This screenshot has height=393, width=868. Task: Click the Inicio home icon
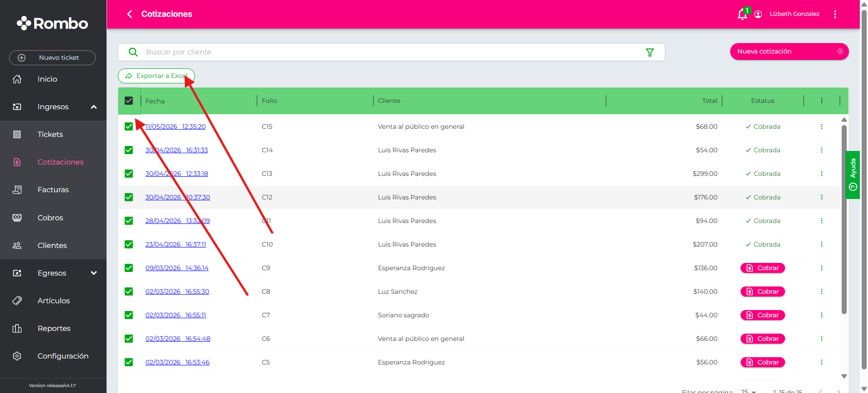17,79
